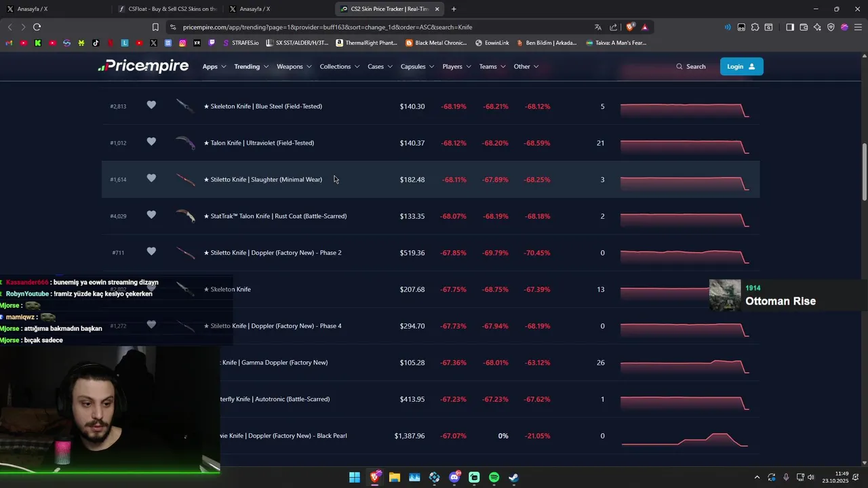Viewport: 868px width, 488px height.
Task: Open the Windows Start menu
Action: coord(355,477)
